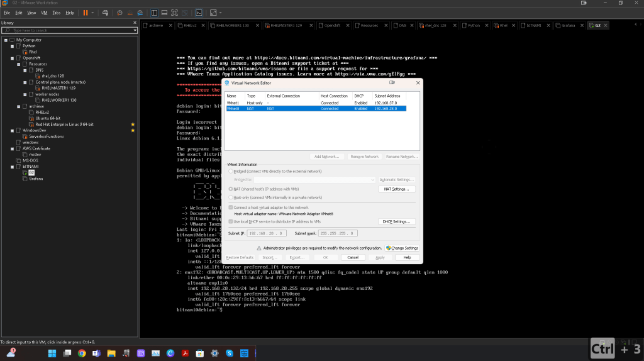Select RHELWORKER1 130 VM in Library

(58, 100)
